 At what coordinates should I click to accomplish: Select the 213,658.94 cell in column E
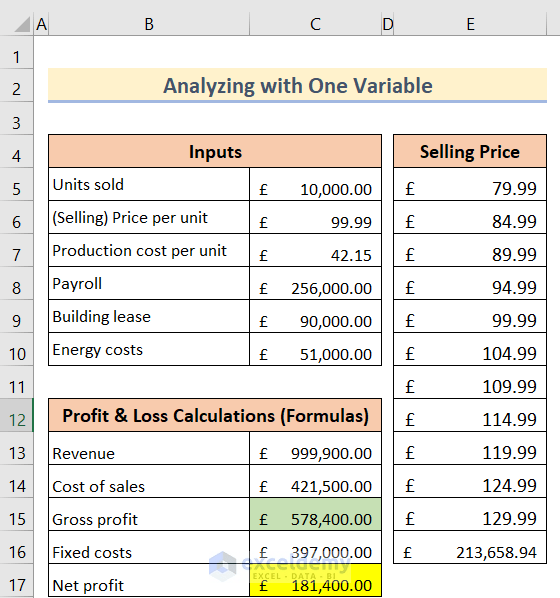[x=470, y=547]
